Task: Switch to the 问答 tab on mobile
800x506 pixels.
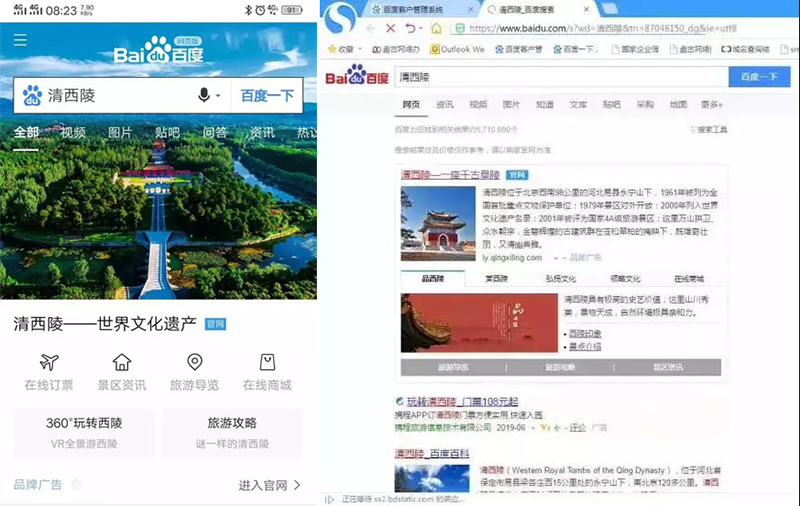Action: point(215,133)
